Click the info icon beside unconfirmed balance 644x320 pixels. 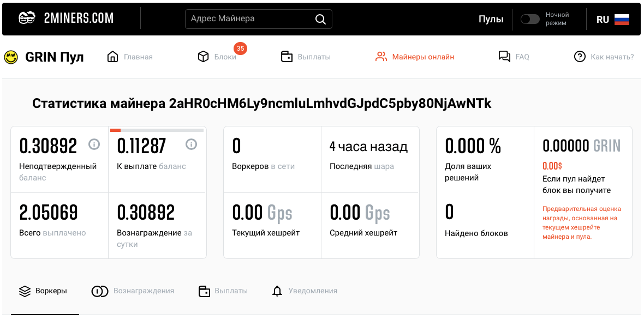(94, 144)
